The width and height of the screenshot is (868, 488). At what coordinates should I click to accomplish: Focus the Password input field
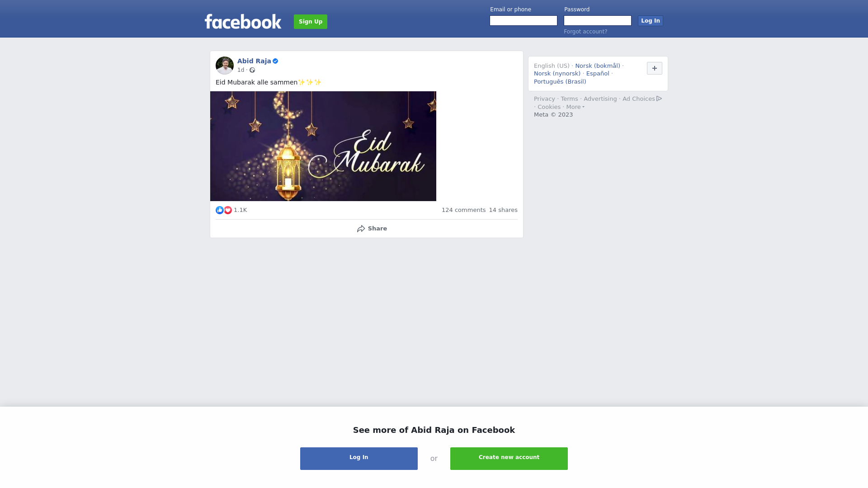click(598, 21)
